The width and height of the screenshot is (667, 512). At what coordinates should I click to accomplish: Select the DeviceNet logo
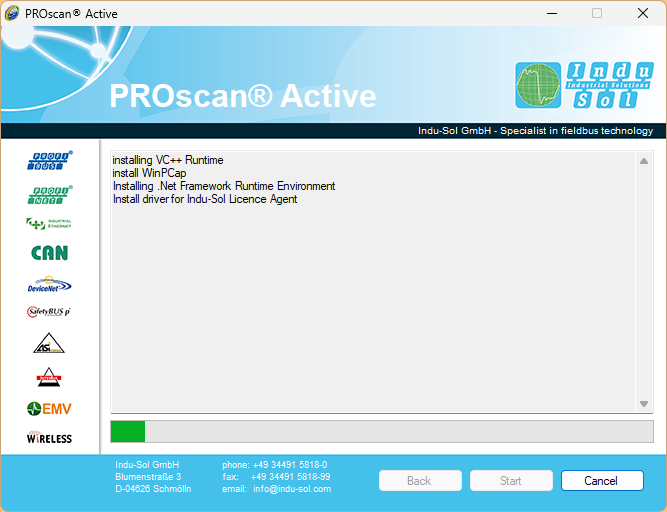49,284
